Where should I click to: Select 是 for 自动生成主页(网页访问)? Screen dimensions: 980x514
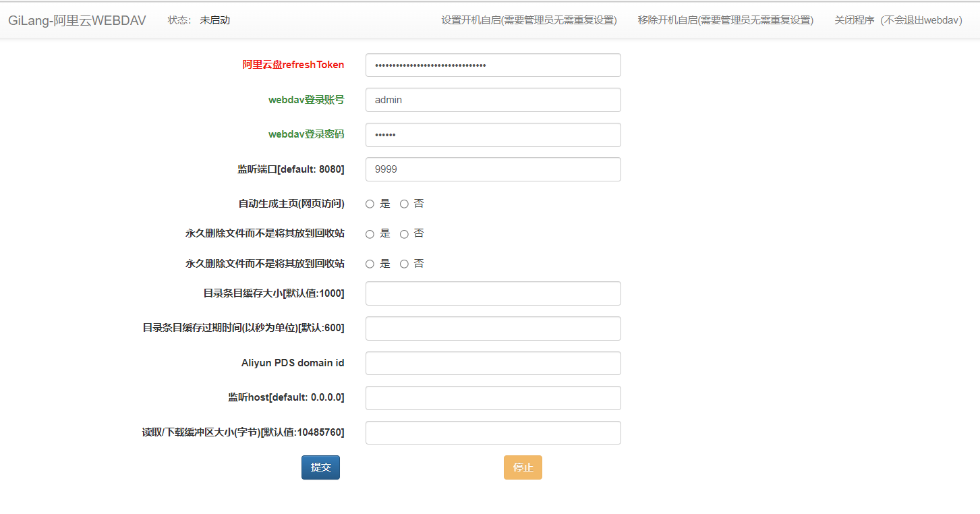[x=370, y=204]
